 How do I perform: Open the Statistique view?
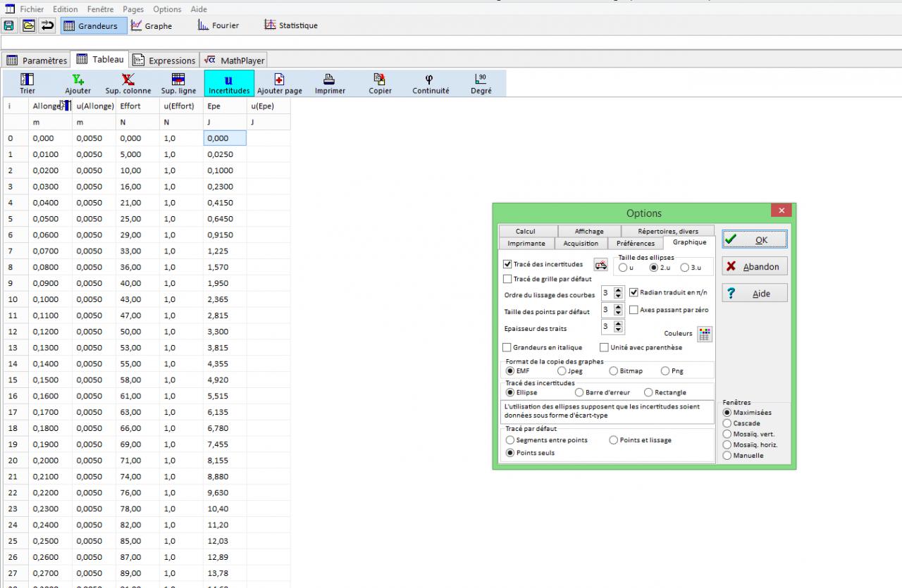[291, 25]
